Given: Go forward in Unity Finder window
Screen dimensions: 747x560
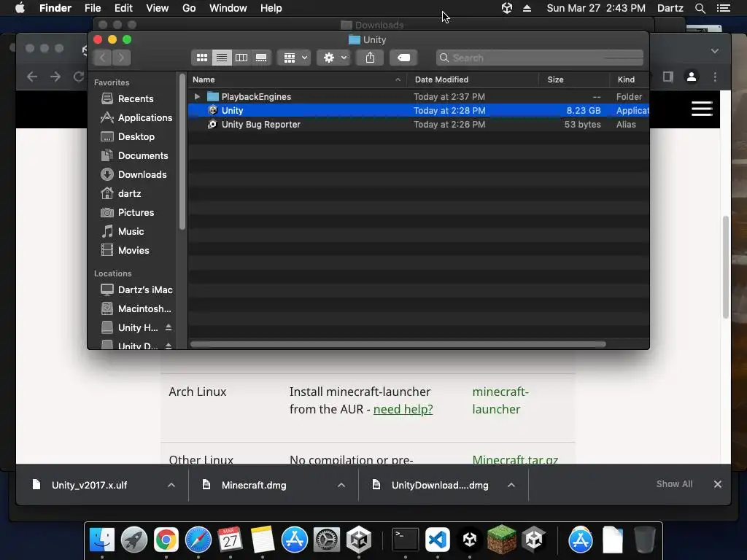Looking at the screenshot, I should pos(122,58).
